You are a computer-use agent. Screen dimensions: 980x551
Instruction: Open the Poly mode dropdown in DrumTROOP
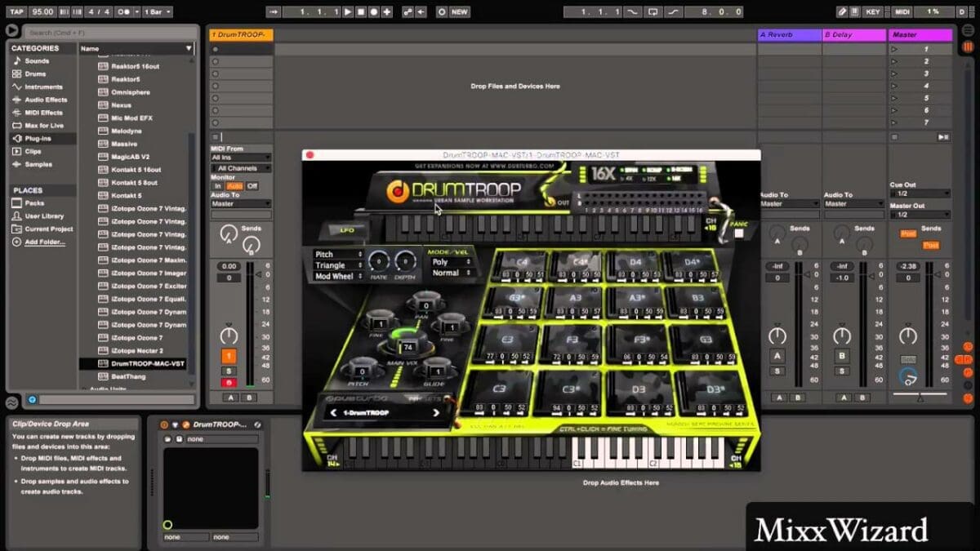coord(452,263)
